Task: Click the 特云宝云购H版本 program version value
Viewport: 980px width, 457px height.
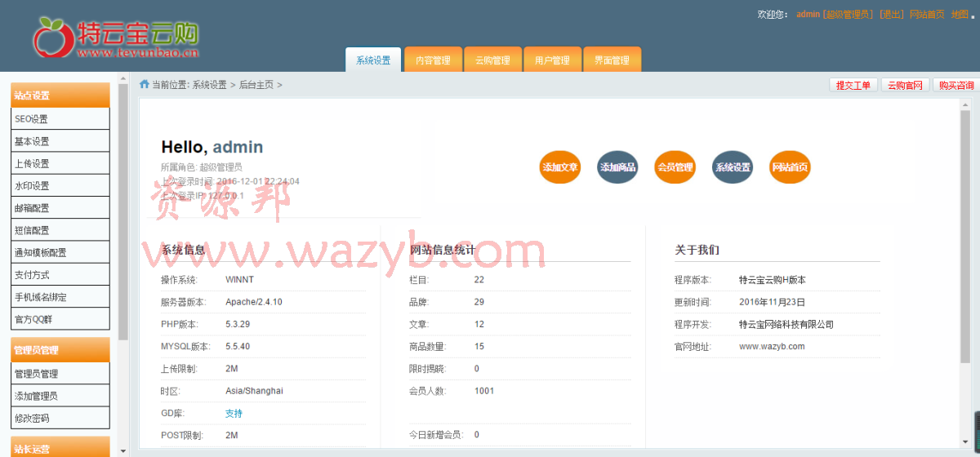Action: [773, 280]
